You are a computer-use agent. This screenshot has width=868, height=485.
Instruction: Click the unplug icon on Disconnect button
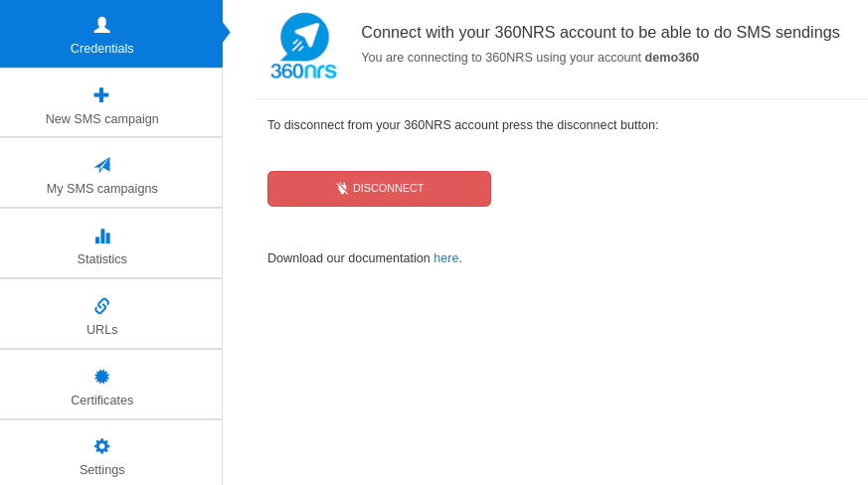[x=342, y=189]
